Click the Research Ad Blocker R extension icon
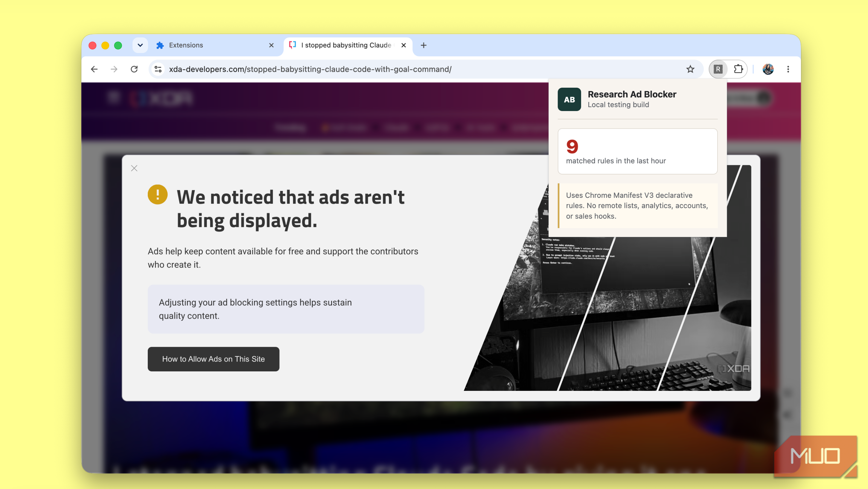The image size is (868, 489). click(x=718, y=69)
